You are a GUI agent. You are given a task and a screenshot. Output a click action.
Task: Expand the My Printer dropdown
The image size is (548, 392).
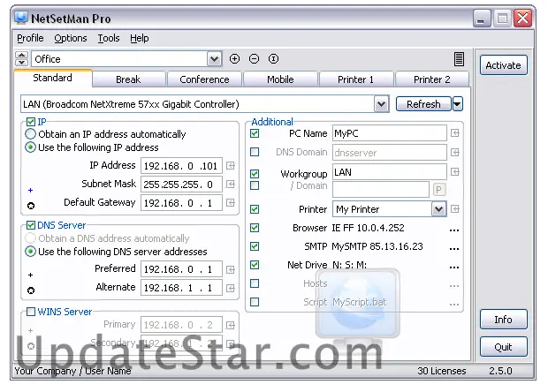438,209
